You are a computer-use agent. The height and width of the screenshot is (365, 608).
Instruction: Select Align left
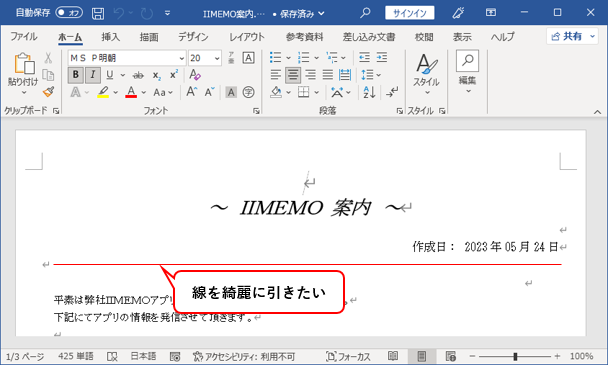click(275, 75)
